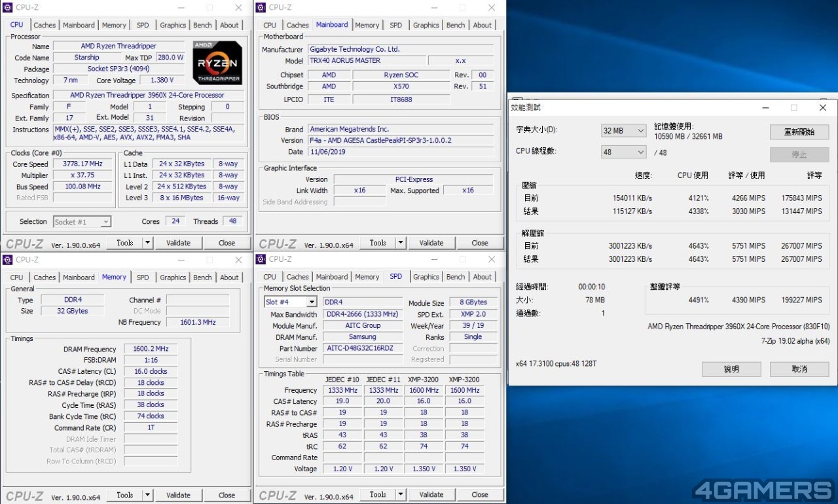Open About tab in the SPD window

click(483, 277)
